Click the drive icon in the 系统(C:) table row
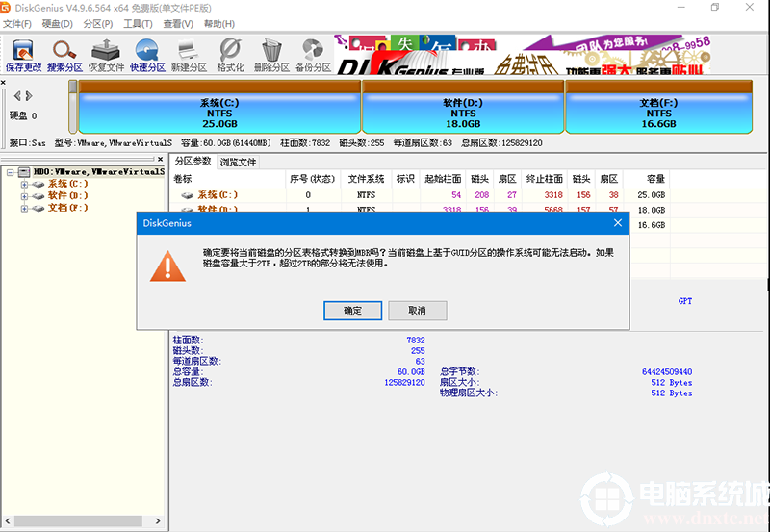 (x=187, y=195)
